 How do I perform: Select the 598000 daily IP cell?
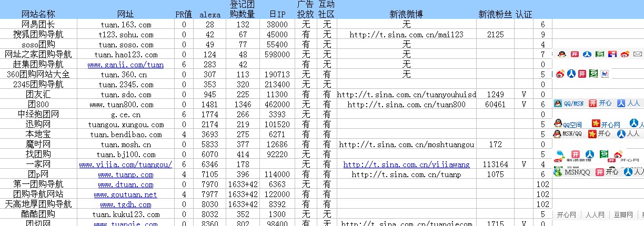(277, 55)
